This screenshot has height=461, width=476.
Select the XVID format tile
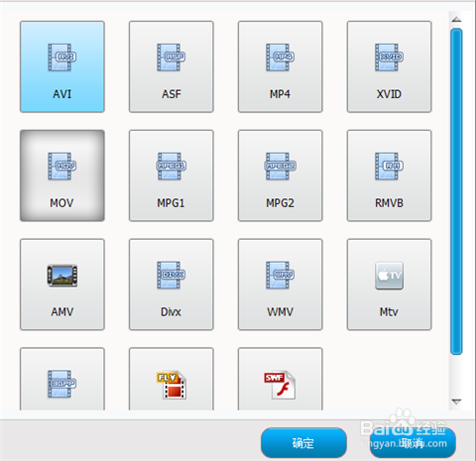click(389, 66)
